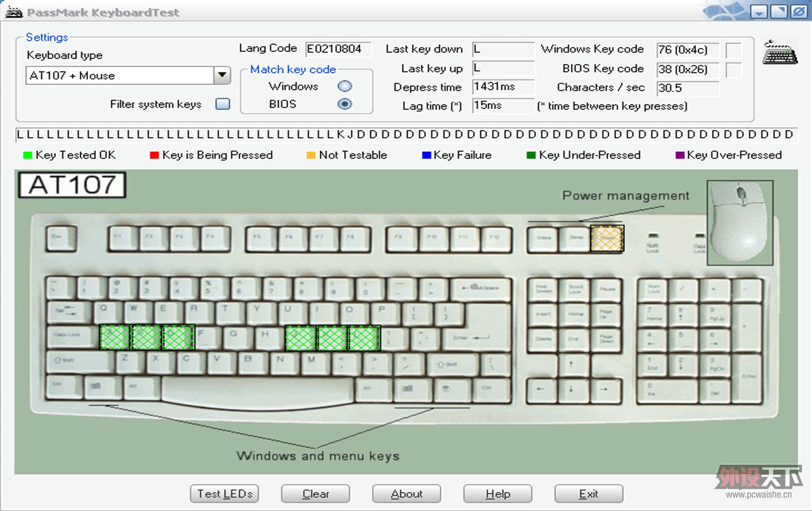
Task: Click the green-highlighted J key
Action: (300, 338)
